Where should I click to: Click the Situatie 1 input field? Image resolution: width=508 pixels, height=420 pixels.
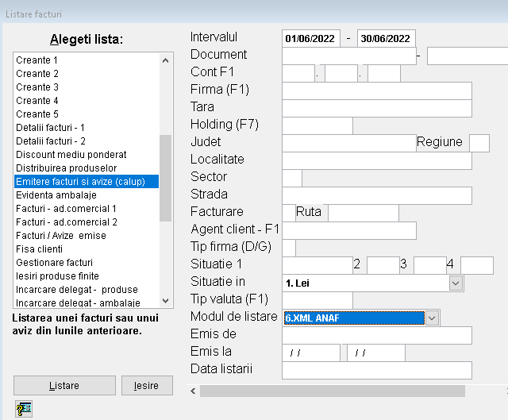click(x=317, y=266)
